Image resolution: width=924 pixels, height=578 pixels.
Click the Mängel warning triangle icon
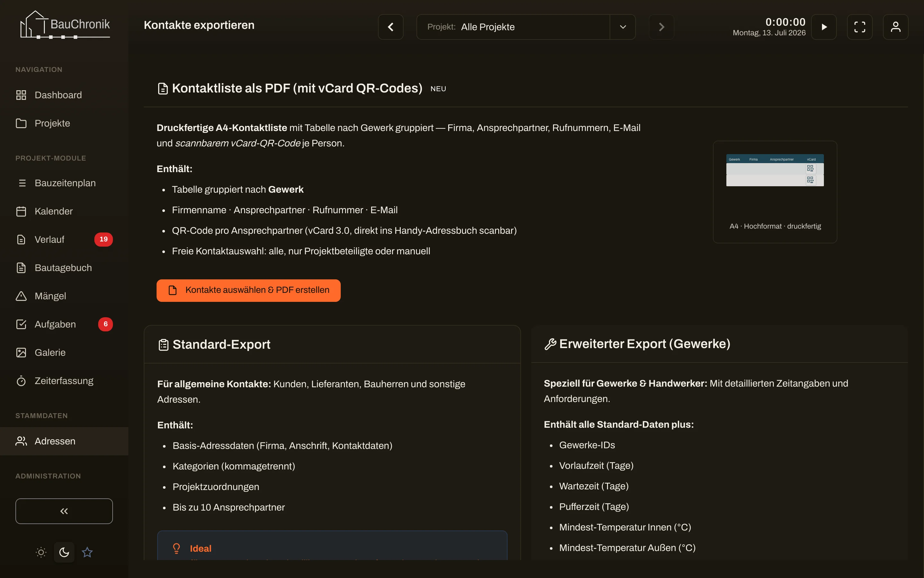(x=21, y=296)
